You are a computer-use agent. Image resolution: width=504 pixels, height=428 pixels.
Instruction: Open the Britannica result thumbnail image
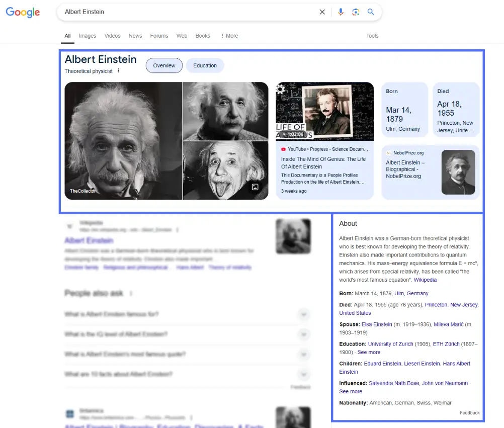(x=293, y=417)
